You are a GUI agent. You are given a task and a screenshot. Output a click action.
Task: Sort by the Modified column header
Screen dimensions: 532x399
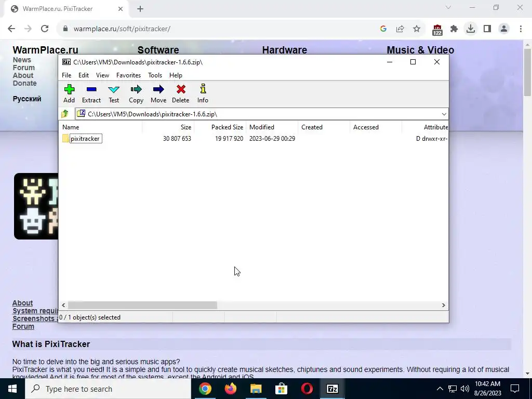tap(272, 127)
